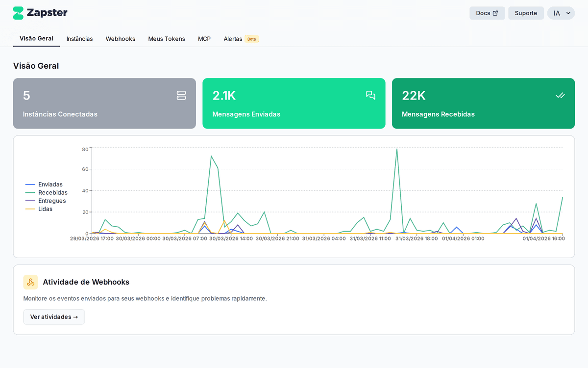
Task: Click the external link icon inside the Docs button
Action: coord(496,13)
